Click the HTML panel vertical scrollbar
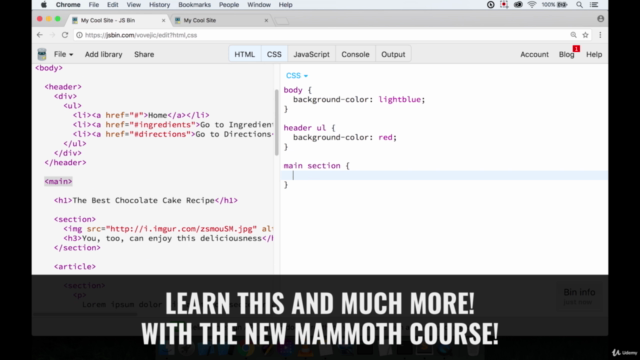640x360 pixels. click(x=276, y=122)
